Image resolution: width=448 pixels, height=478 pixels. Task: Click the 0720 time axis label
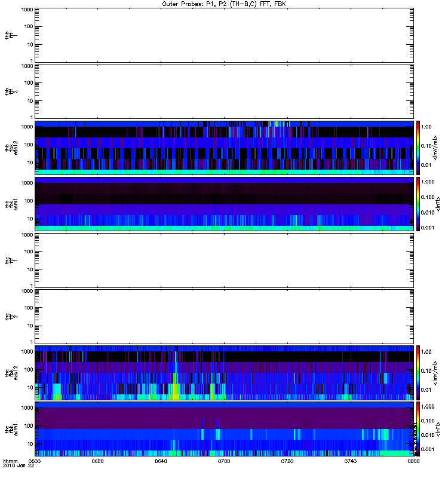pos(287,461)
